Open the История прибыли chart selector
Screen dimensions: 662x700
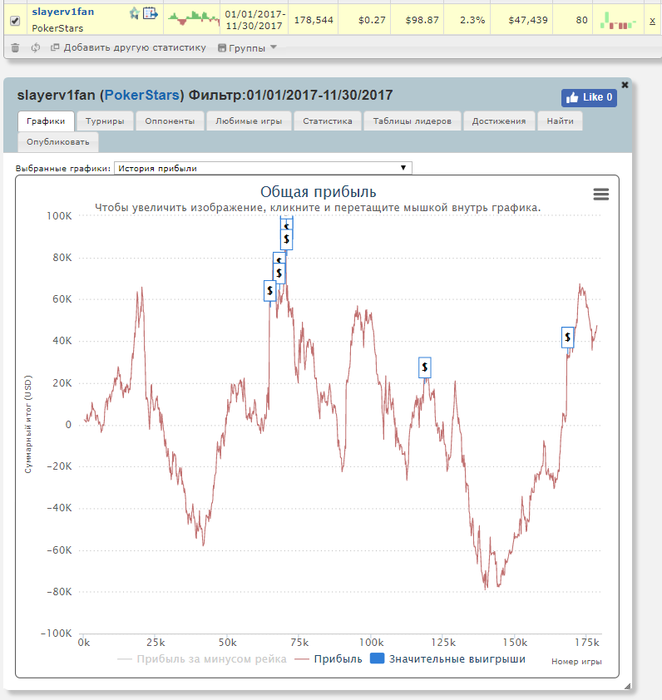point(263,168)
